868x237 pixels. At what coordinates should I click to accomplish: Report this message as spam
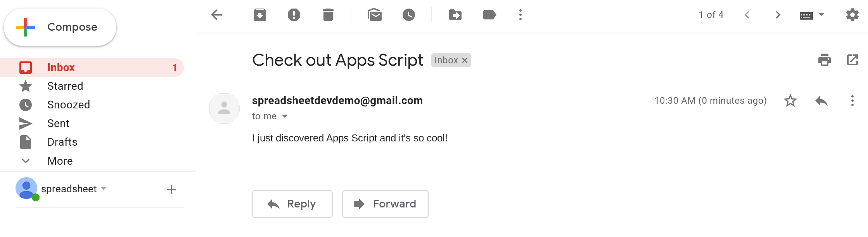[x=294, y=15]
